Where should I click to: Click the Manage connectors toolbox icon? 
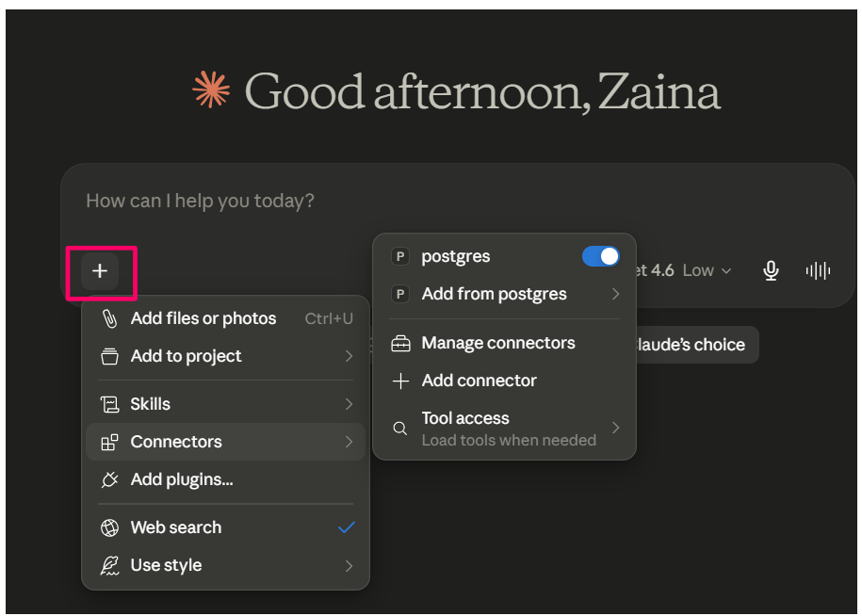click(400, 344)
